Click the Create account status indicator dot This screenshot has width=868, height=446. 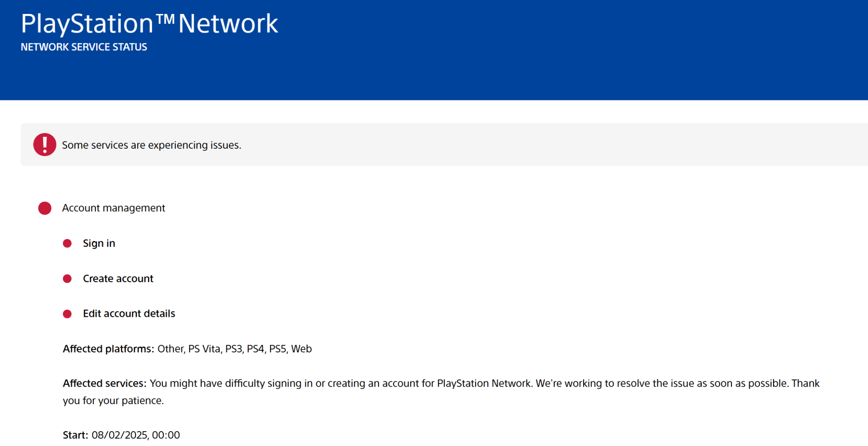coord(68,278)
